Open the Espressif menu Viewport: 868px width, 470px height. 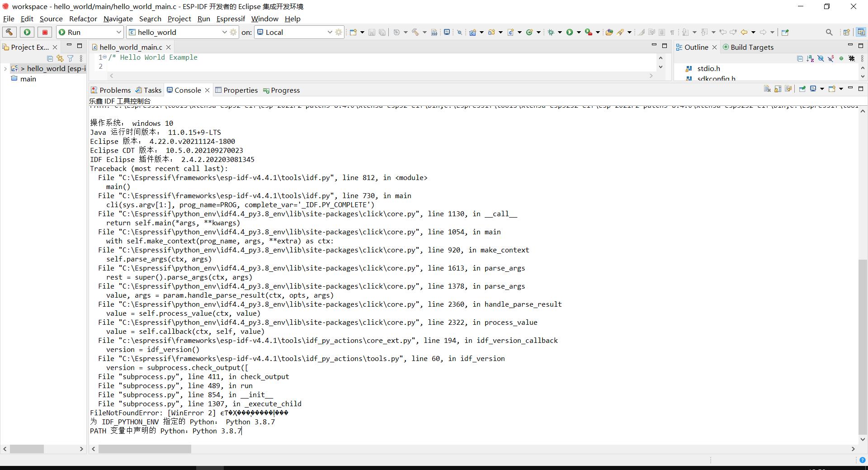(231, 19)
